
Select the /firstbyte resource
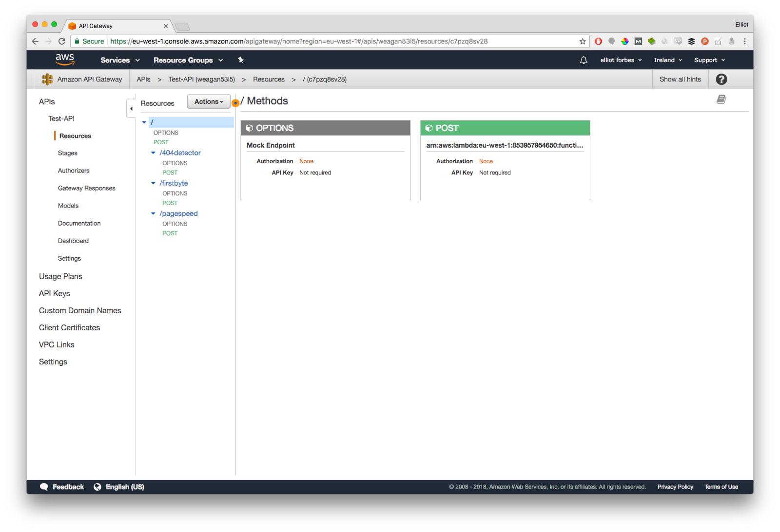pos(174,183)
